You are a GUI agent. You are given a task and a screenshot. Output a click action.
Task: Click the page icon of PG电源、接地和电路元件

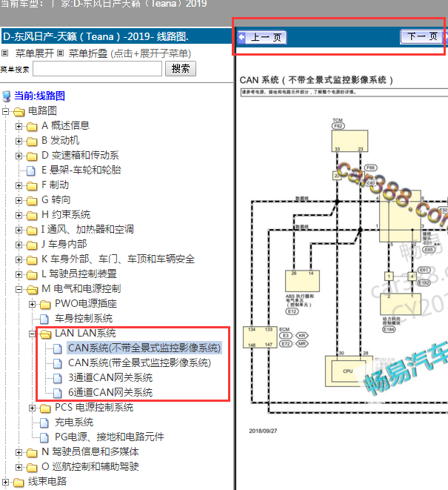(x=44, y=437)
